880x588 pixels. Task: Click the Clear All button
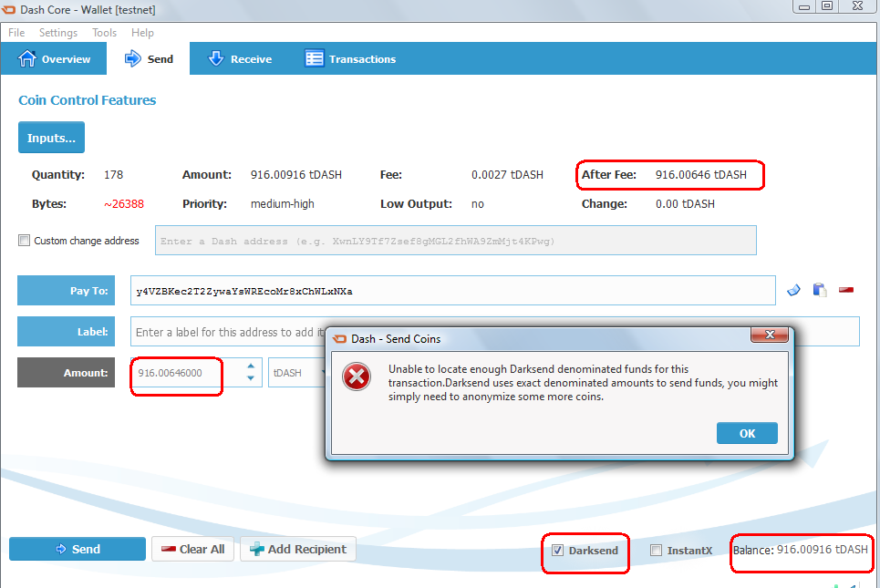pyautogui.click(x=192, y=549)
